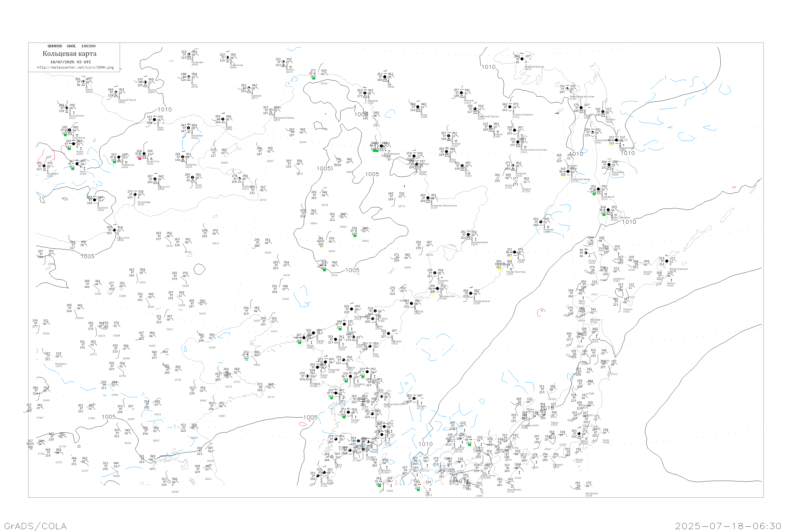This screenshot has height=532, width=798.
Task: Click the Большой Шантар 31174 station circle
Action: [x=522, y=59]
